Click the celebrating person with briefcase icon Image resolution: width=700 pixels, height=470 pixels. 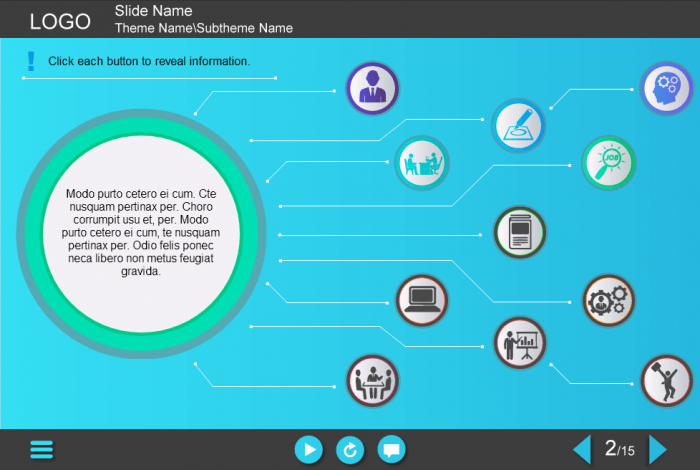click(x=665, y=381)
